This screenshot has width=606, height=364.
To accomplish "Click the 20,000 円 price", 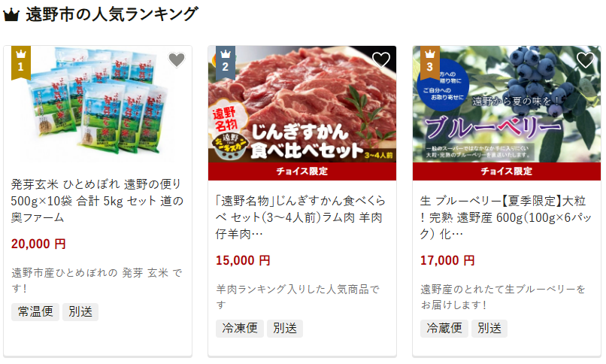I will tap(38, 244).
